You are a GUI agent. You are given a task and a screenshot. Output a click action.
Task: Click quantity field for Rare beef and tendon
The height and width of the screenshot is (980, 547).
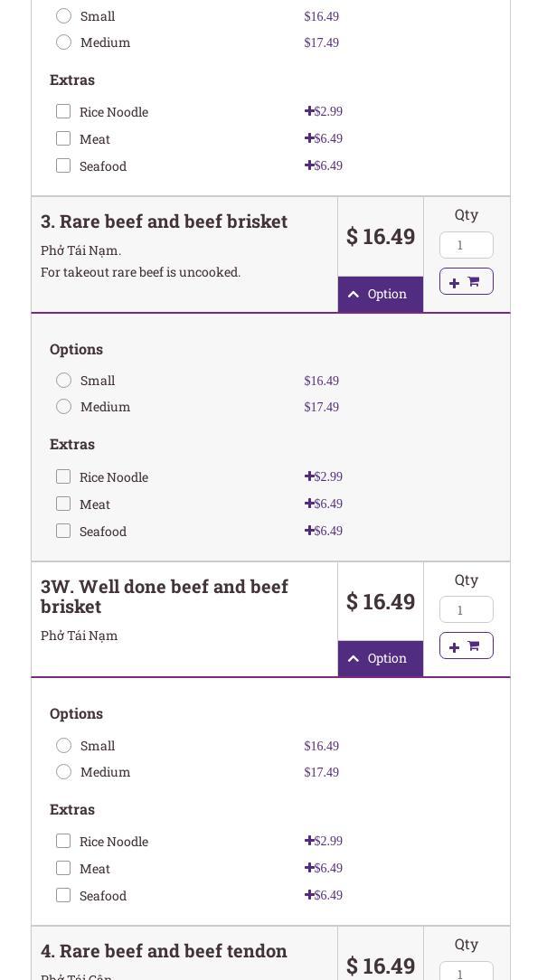coord(466,973)
